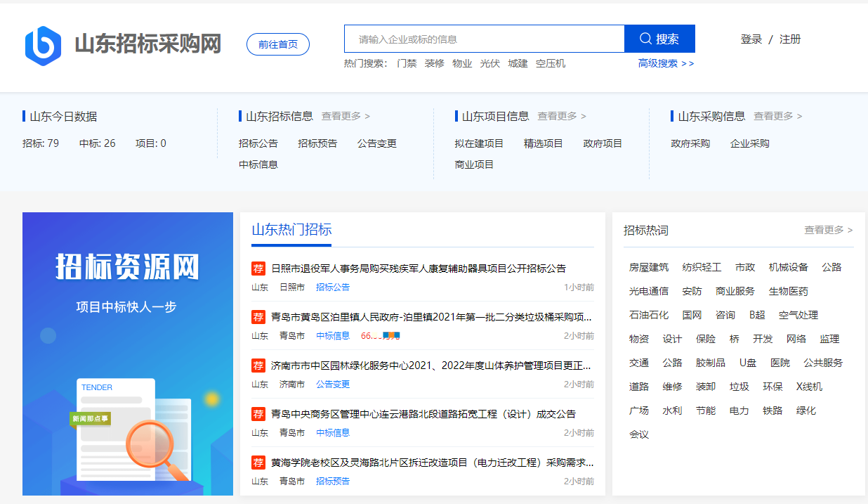The height and width of the screenshot is (504, 868).
Task: Click the 前往首页 button
Action: (x=277, y=44)
